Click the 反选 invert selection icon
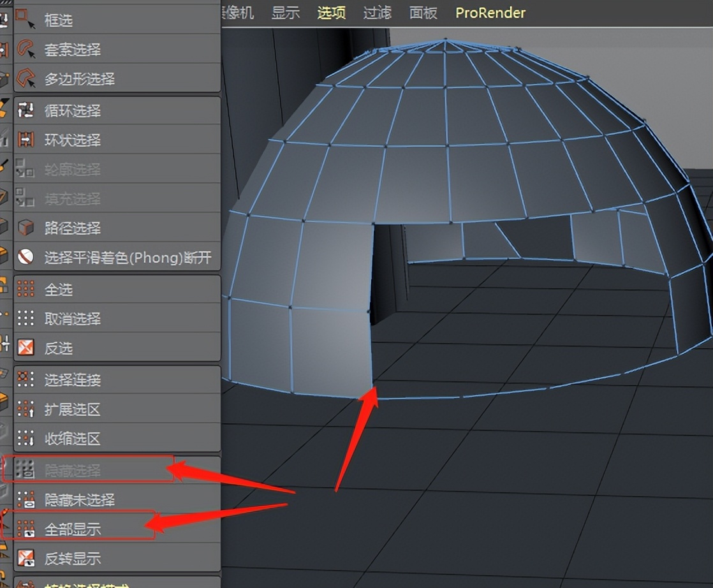 click(27, 348)
